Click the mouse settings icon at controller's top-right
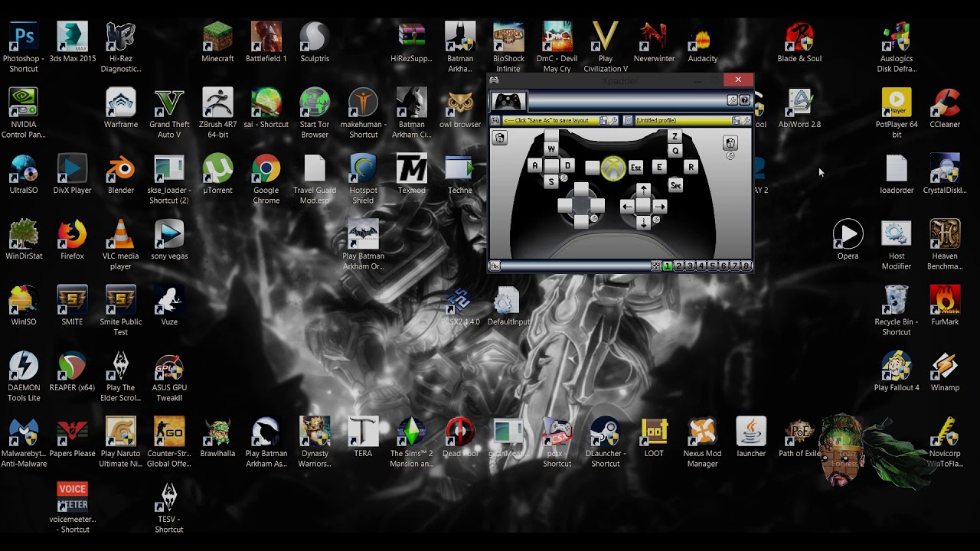980x551 pixels. [x=730, y=142]
